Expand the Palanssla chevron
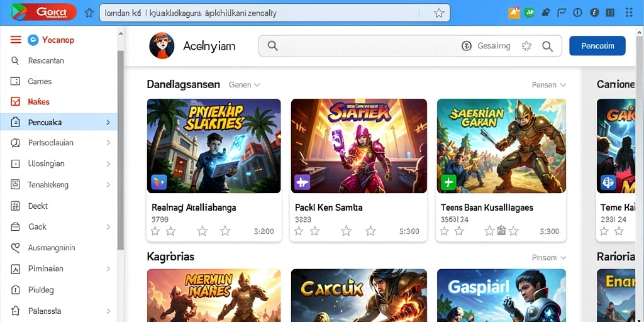644x322 pixels. click(108, 311)
